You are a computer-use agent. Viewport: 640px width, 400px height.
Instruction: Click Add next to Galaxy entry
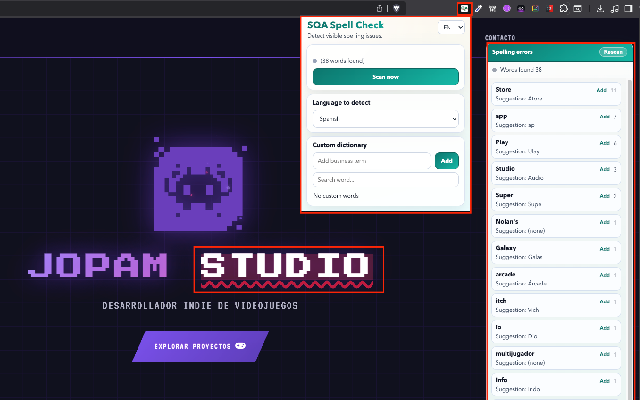(x=604, y=249)
